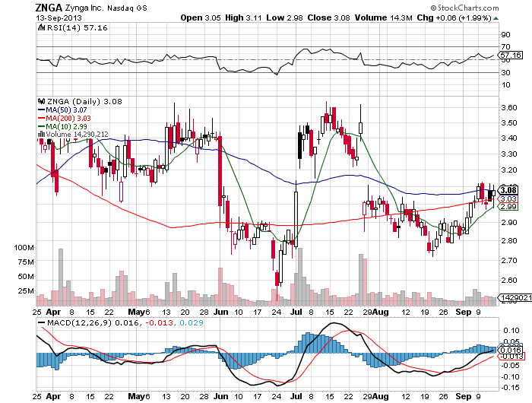Click the blue MA(50) 3.07 legend
This screenshot has width=532, height=403.
pyautogui.click(x=62, y=110)
